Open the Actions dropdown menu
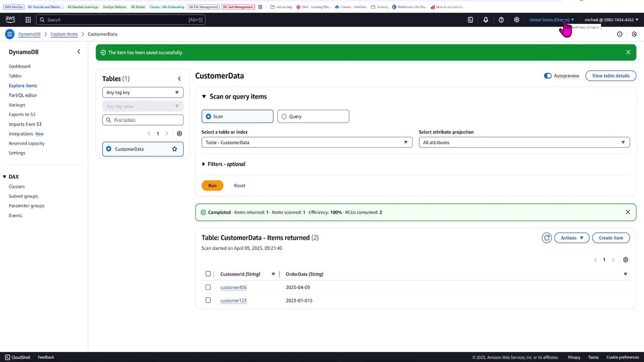 point(572,238)
